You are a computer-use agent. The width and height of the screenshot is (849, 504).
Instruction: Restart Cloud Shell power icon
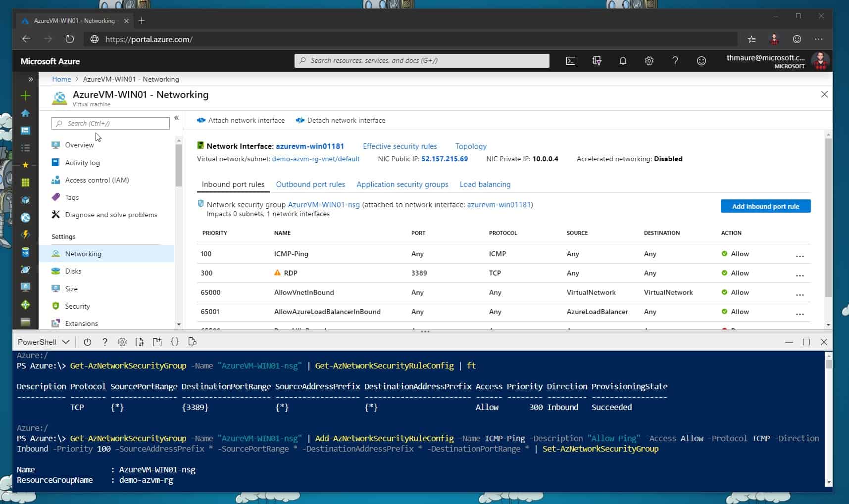pos(88,342)
